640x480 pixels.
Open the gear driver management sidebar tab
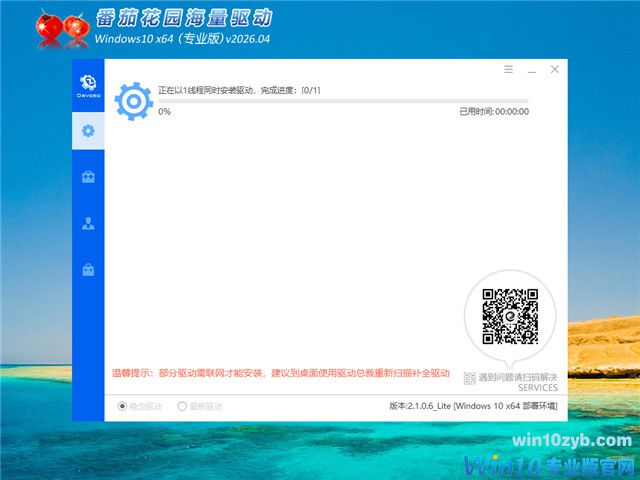tap(88, 130)
